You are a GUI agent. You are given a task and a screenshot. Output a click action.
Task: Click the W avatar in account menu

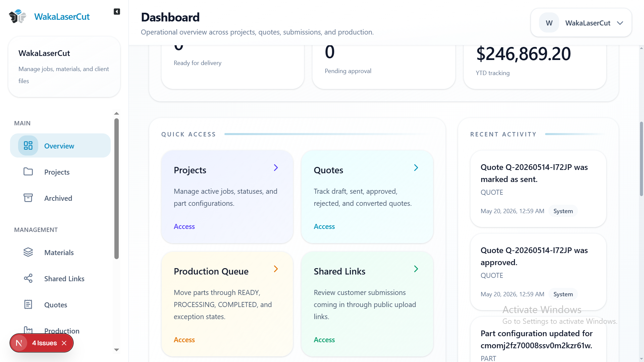pyautogui.click(x=549, y=23)
